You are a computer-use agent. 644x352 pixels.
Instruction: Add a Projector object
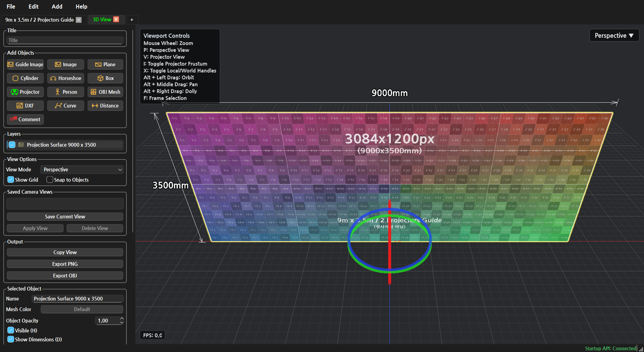tap(25, 92)
